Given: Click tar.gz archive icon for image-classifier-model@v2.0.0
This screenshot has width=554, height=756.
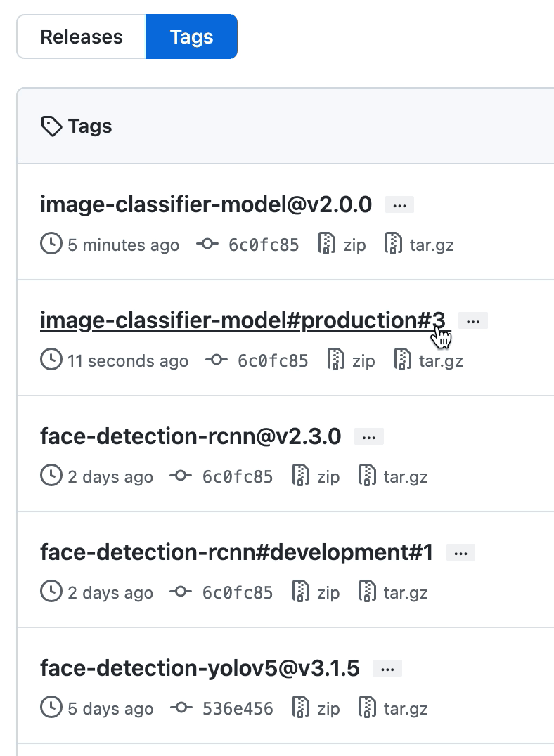Looking at the screenshot, I should click(x=394, y=245).
